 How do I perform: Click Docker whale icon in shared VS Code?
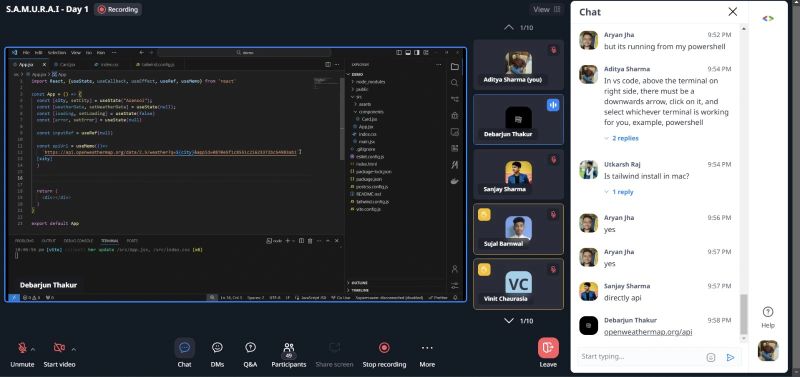tap(455, 181)
